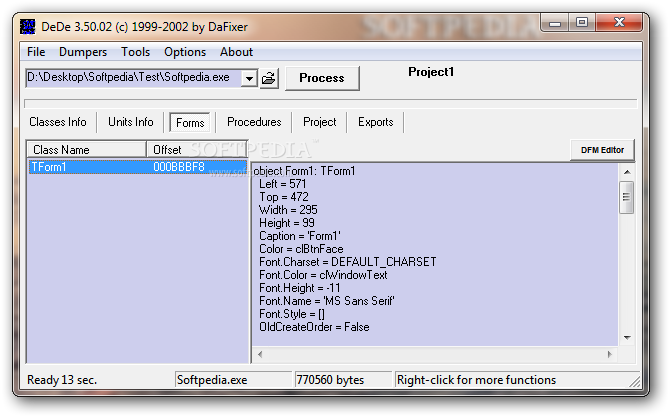Maximize the DeDe window
The height and width of the screenshot is (417, 670).
pos(582,23)
